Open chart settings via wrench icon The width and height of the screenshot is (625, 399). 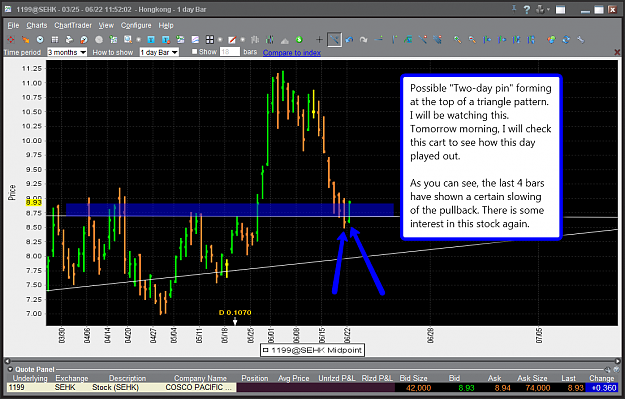[581, 39]
